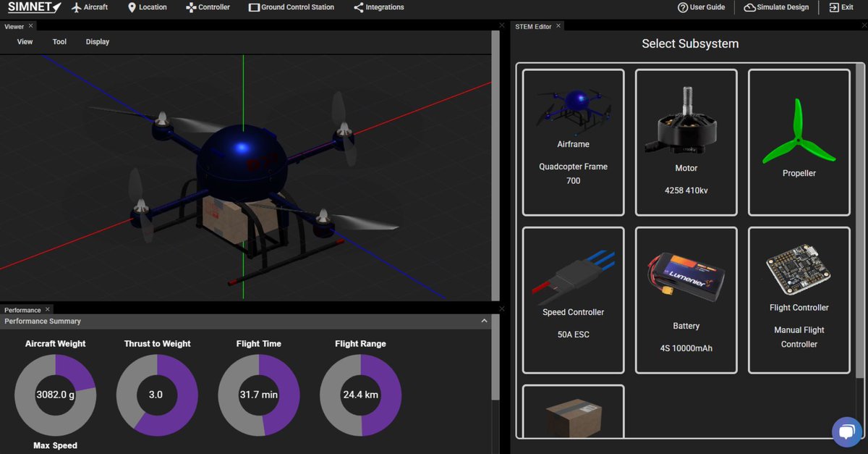The image size is (868, 454).
Task: Open the Integrations menu
Action: (x=379, y=7)
